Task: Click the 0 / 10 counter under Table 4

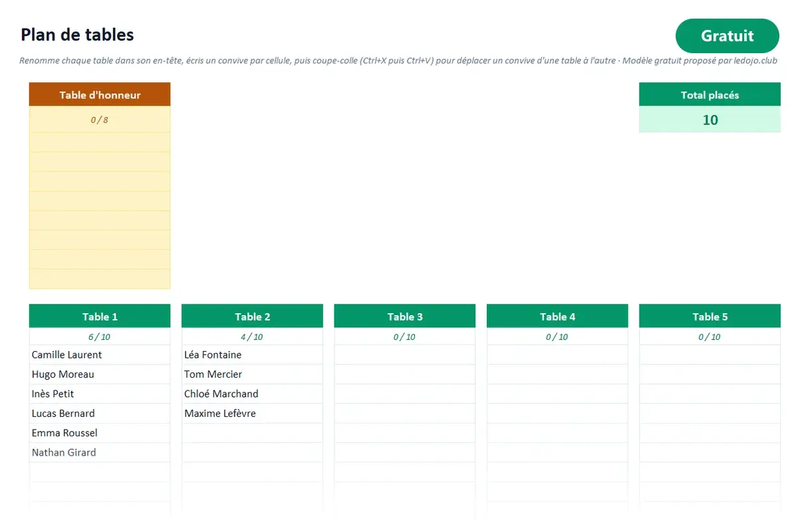Action: pyautogui.click(x=557, y=336)
